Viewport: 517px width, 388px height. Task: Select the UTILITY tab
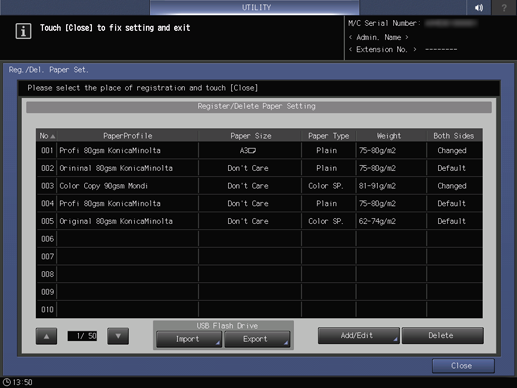coord(255,7)
